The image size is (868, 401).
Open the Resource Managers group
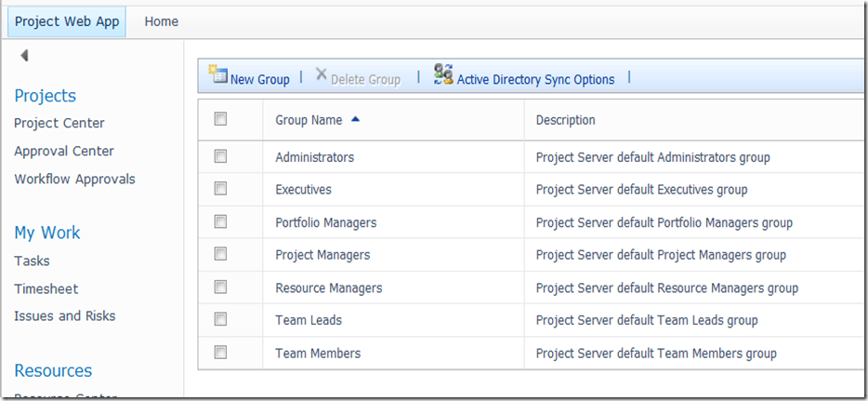point(329,287)
